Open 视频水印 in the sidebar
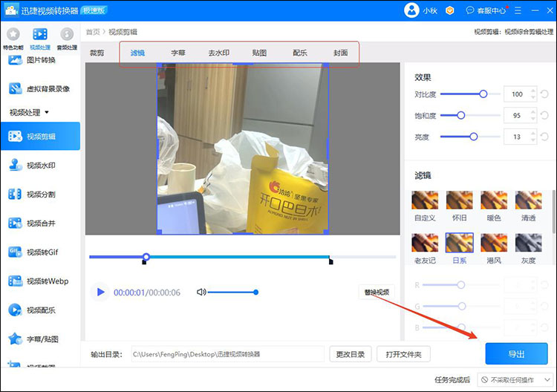 pyautogui.click(x=40, y=166)
